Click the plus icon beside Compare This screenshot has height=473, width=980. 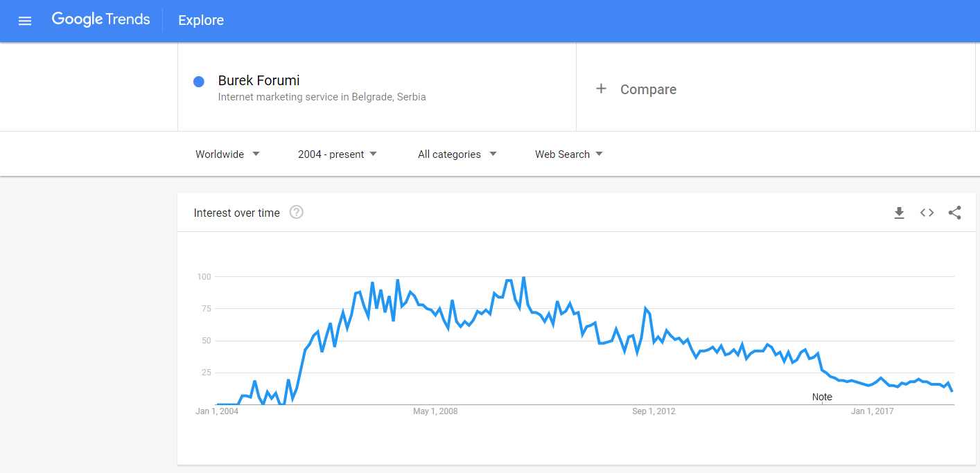pyautogui.click(x=601, y=89)
